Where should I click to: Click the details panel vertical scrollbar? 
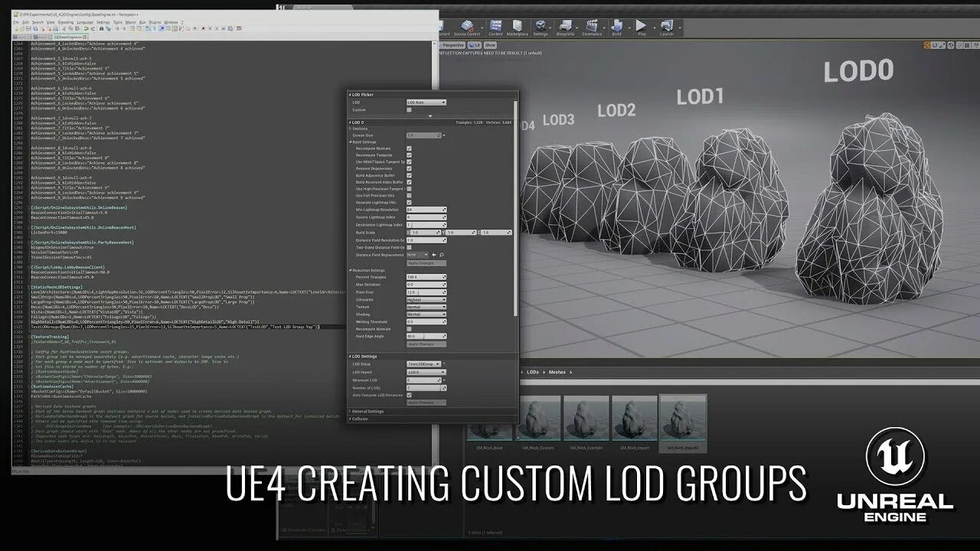515,207
